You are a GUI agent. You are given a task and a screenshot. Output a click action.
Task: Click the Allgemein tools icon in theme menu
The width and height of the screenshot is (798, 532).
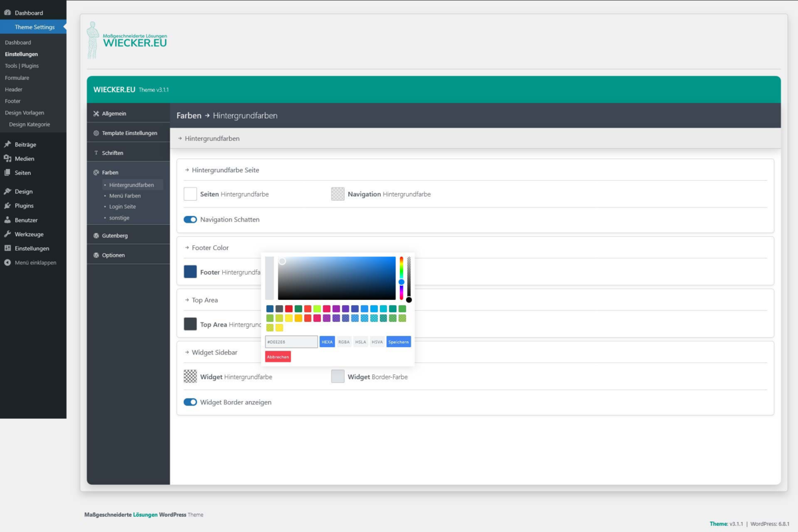[x=97, y=114]
